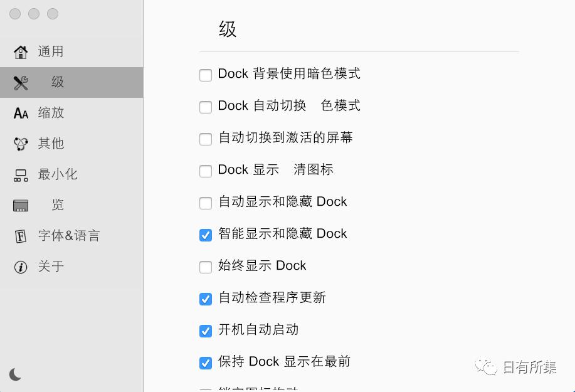Screen dimensions: 575x392
Task: Select the wrench icon for 级 settings
Action: click(19, 82)
